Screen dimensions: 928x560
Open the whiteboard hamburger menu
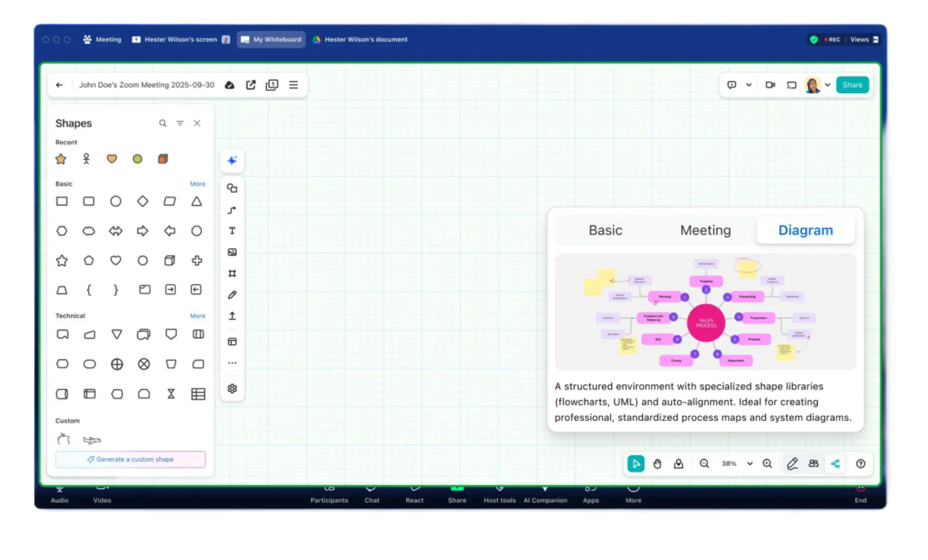click(x=294, y=85)
